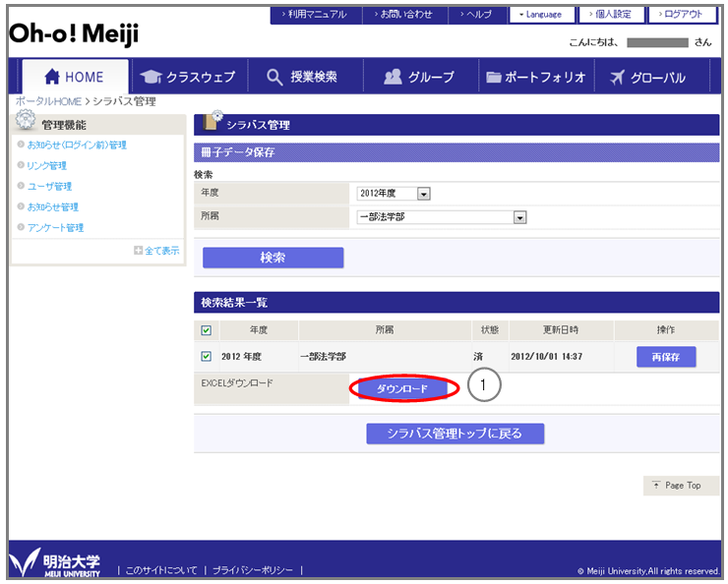Viewport: 728px width, 584px height.
Task: Click the 年度 column header in results
Action: pos(259,329)
